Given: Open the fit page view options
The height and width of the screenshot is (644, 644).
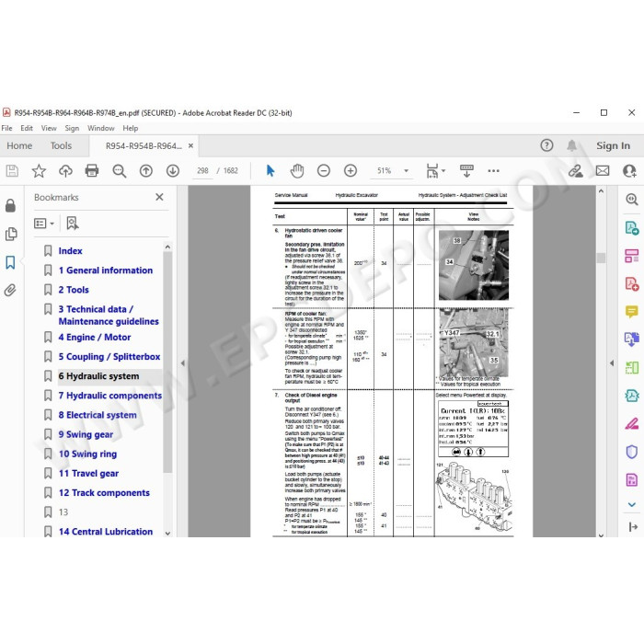Looking at the screenshot, I should pyautogui.click(x=435, y=170).
